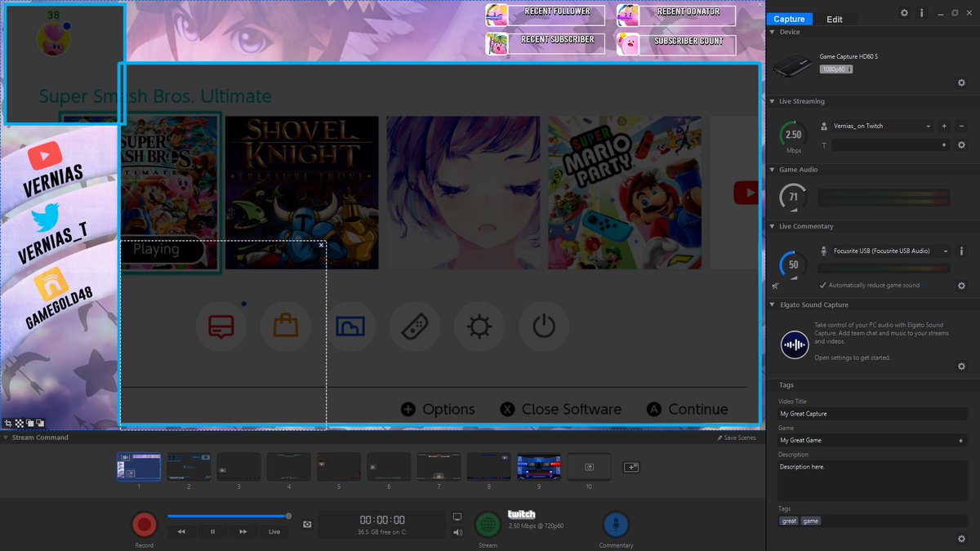Image resolution: width=980 pixels, height=551 pixels.
Task: Select Stream Command scene 3
Action: pos(238,467)
